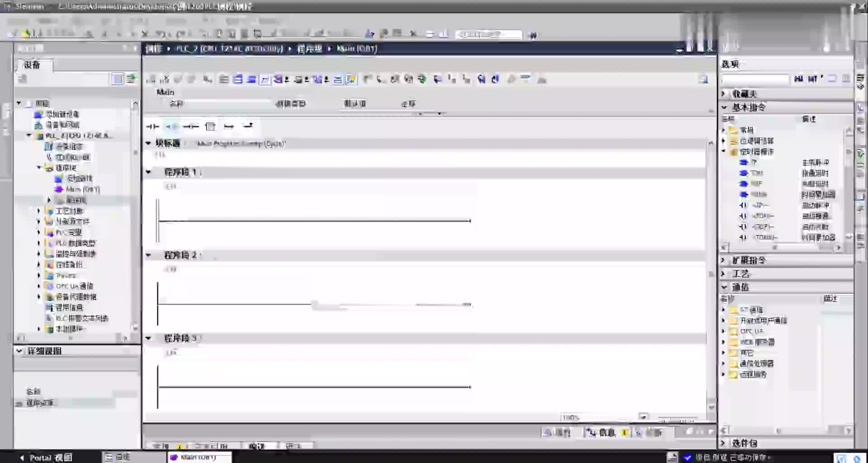Insert an empty box instruction

pyautogui.click(x=210, y=127)
